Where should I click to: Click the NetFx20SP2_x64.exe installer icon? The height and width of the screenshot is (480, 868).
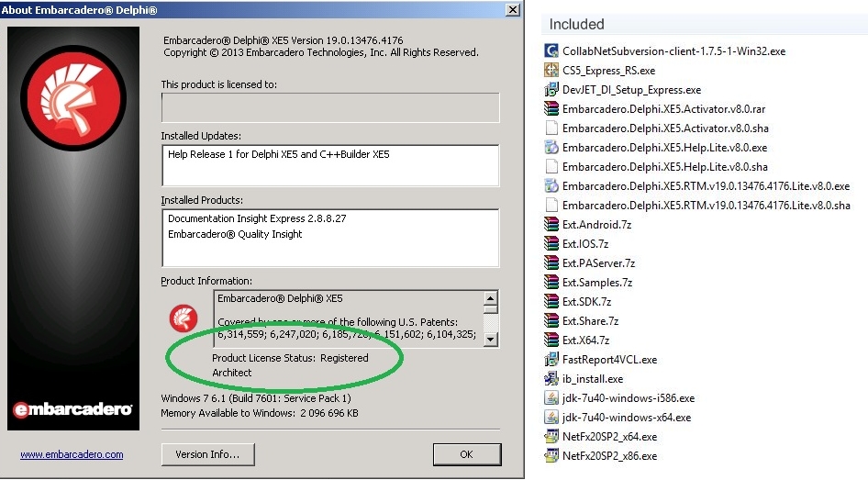tap(551, 436)
